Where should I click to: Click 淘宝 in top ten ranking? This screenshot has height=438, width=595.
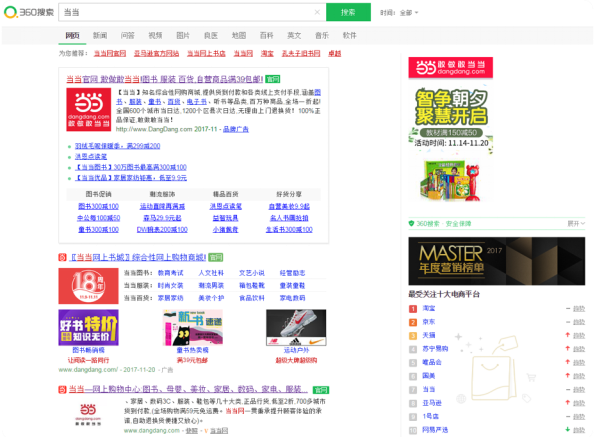(x=429, y=309)
